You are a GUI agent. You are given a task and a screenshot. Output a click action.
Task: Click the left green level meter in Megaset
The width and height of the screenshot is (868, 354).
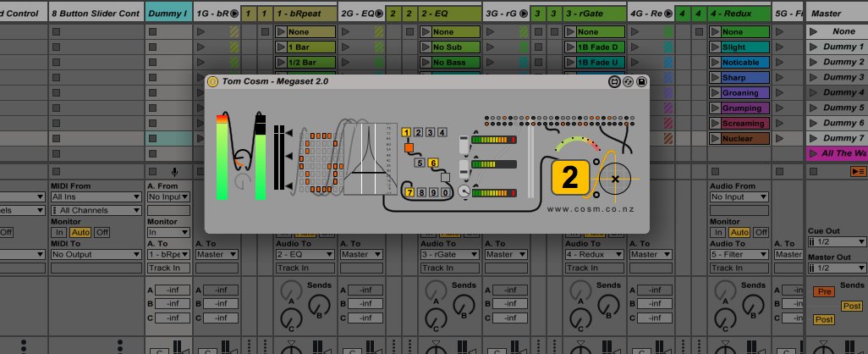point(222,157)
